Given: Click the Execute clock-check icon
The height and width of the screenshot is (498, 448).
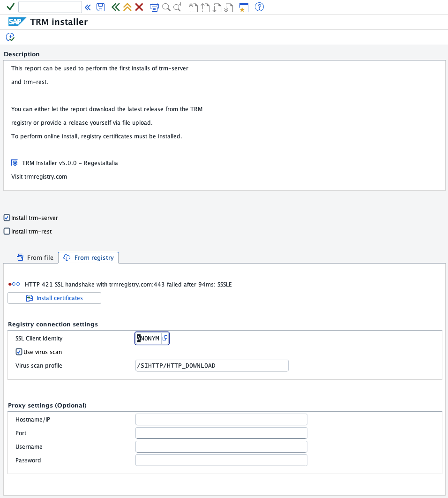Looking at the screenshot, I should point(10,37).
